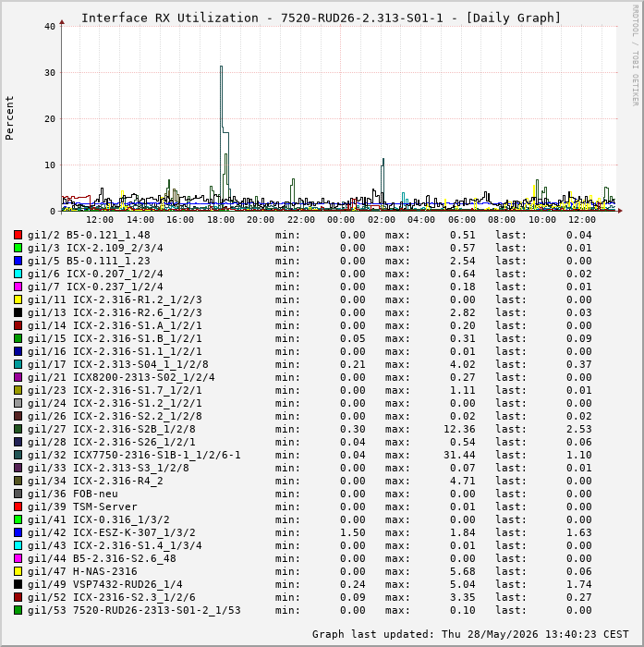Click the legend text gi1/15 ICX-2.316-S1.B_1/2/1

click(x=115, y=338)
